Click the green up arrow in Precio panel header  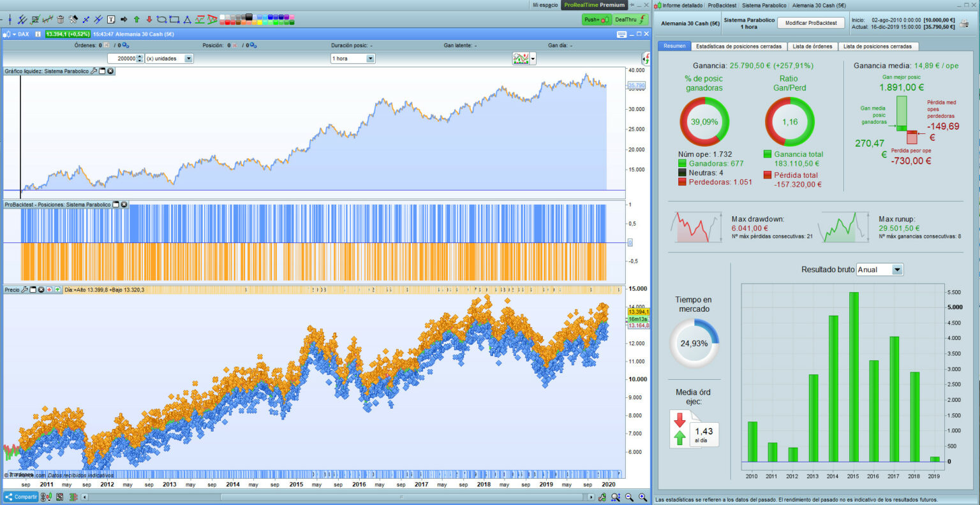(x=57, y=289)
